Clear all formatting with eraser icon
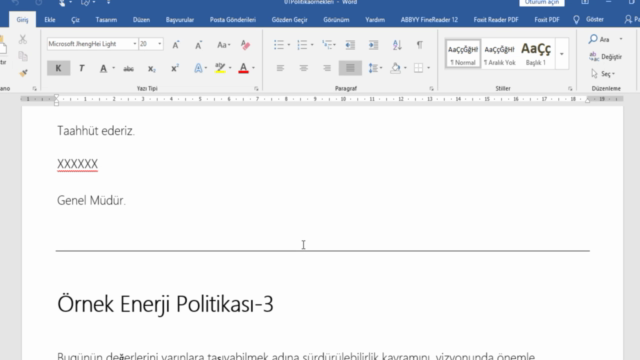Screen dimensions: 640x360 245,44
